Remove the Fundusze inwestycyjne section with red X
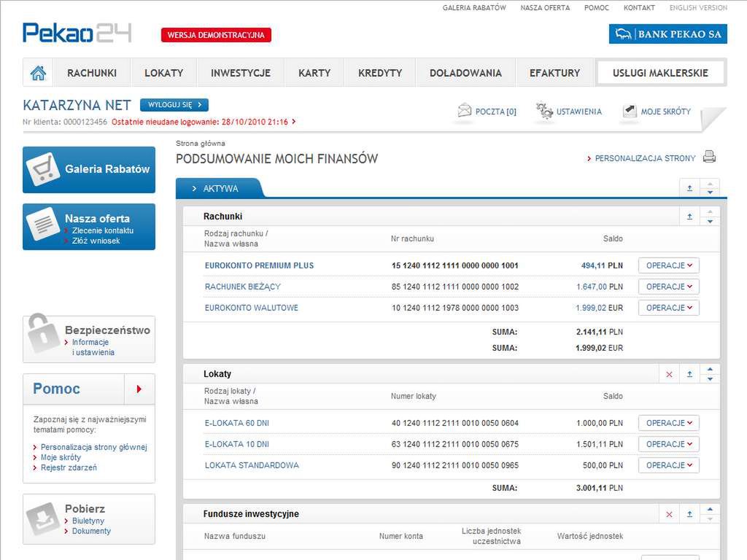Image resolution: width=747 pixels, height=560 pixels. click(670, 514)
